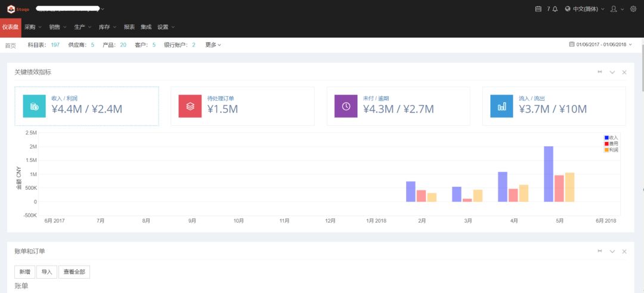The height and width of the screenshot is (293, 644).
Task: Click the March red expense bar
Action: [x=467, y=200]
